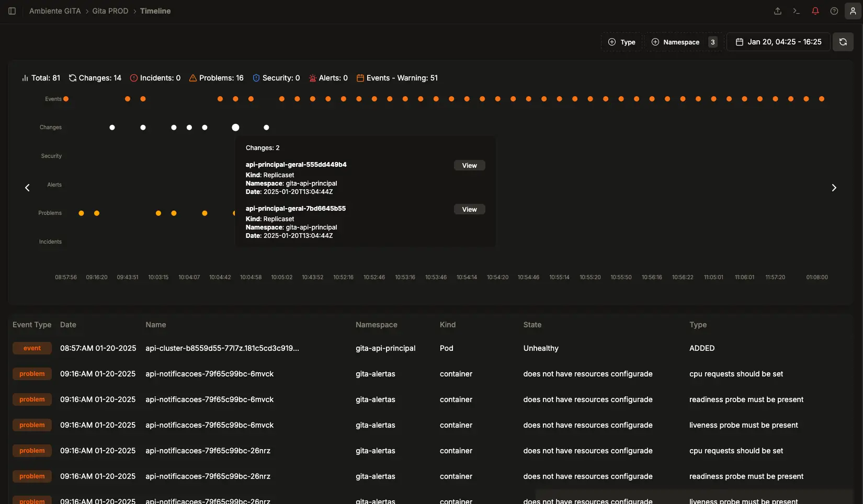
Task: Click the Incidents: 0 stat
Action: 155,78
